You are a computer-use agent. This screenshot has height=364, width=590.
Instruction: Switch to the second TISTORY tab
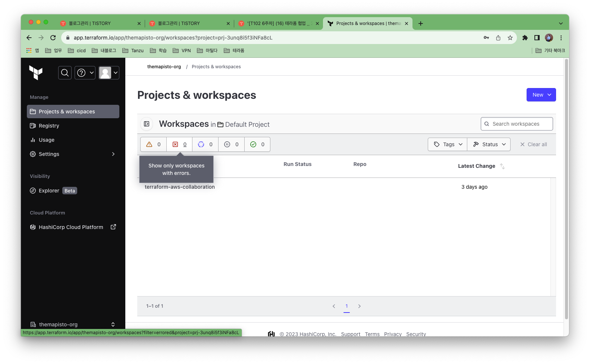pos(189,23)
